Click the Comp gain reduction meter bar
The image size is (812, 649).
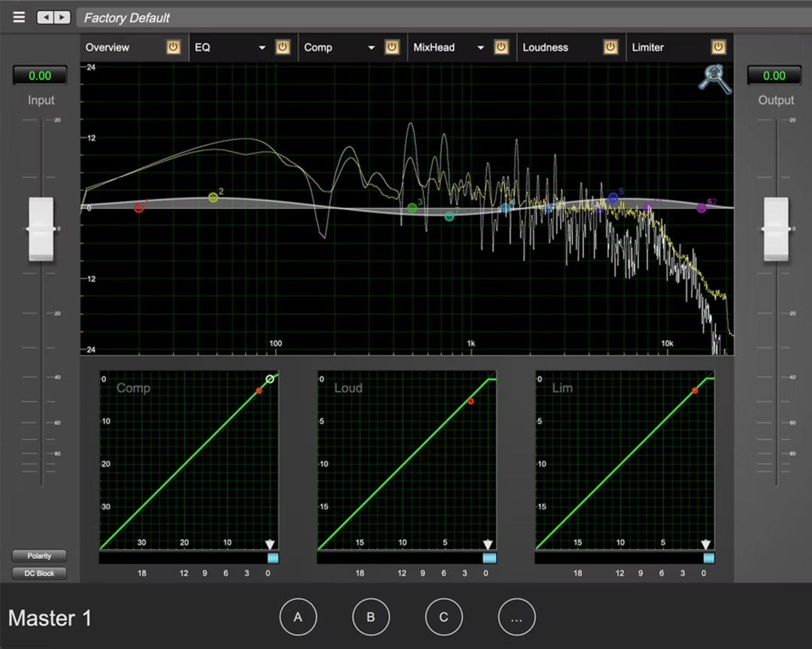pyautogui.click(x=189, y=558)
